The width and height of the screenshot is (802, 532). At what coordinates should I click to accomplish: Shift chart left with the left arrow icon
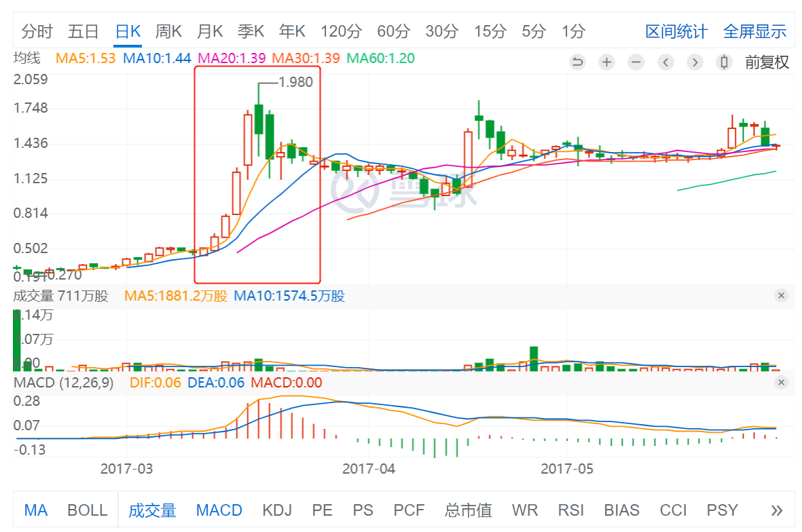[666, 62]
